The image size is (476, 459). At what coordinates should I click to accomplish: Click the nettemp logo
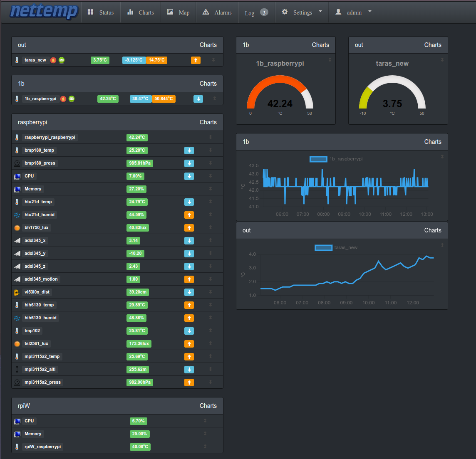pos(44,12)
